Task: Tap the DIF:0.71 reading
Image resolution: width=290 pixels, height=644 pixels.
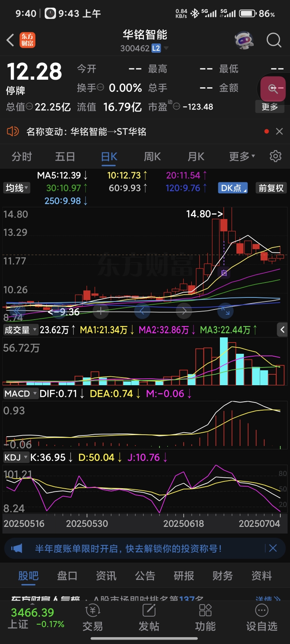Action: pos(62,394)
